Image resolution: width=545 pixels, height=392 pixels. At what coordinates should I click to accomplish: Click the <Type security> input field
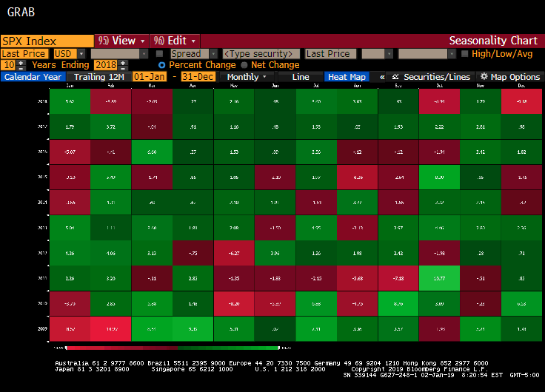(x=261, y=54)
